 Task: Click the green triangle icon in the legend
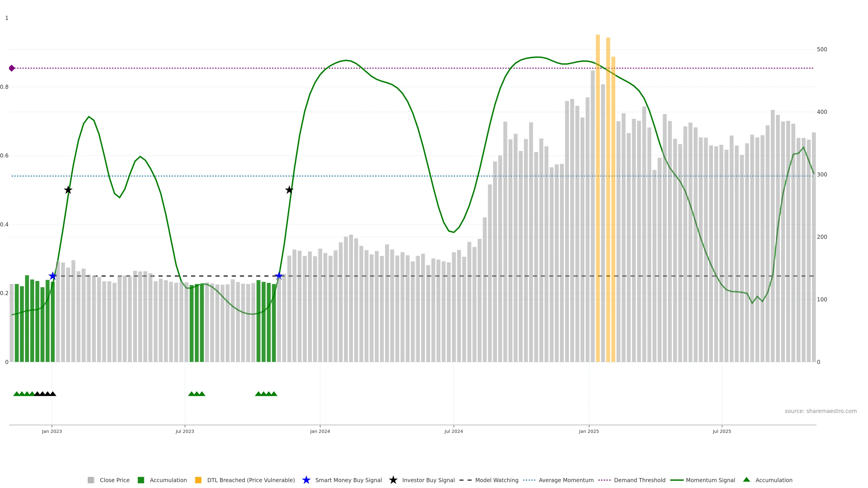click(x=746, y=480)
